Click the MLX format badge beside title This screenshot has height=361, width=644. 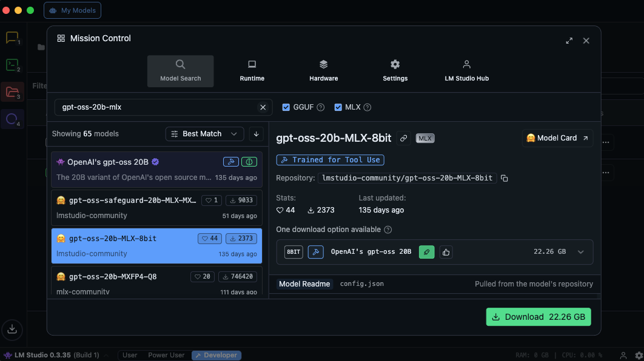point(425,138)
